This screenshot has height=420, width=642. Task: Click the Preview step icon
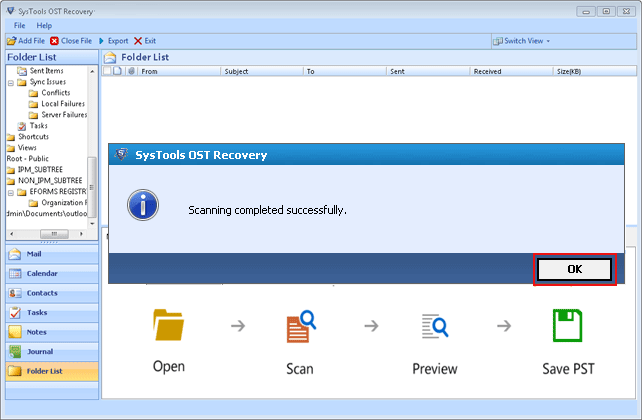pyautogui.click(x=435, y=326)
